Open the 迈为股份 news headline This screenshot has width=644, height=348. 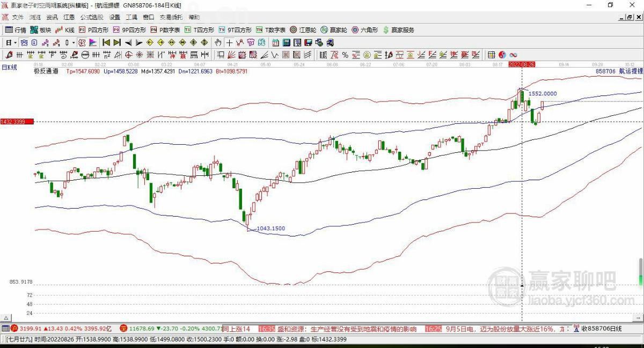tap(504, 329)
